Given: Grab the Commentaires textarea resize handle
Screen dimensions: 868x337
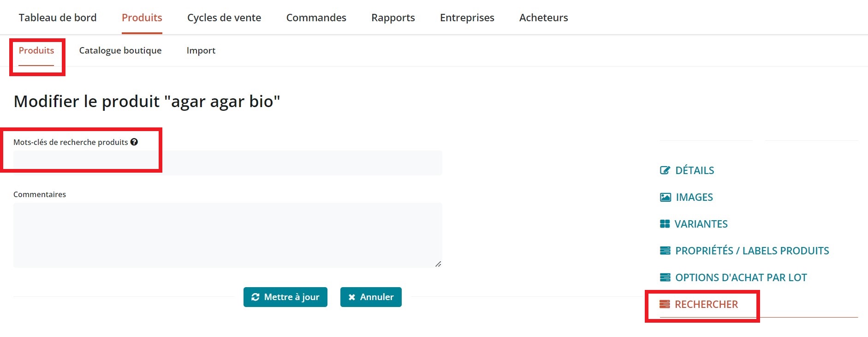Looking at the screenshot, I should point(438,264).
